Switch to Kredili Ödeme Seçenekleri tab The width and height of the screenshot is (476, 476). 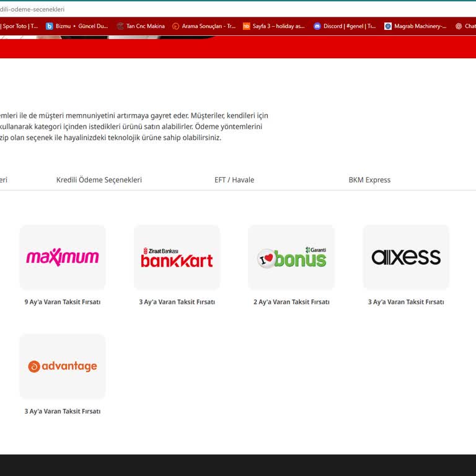tap(99, 180)
